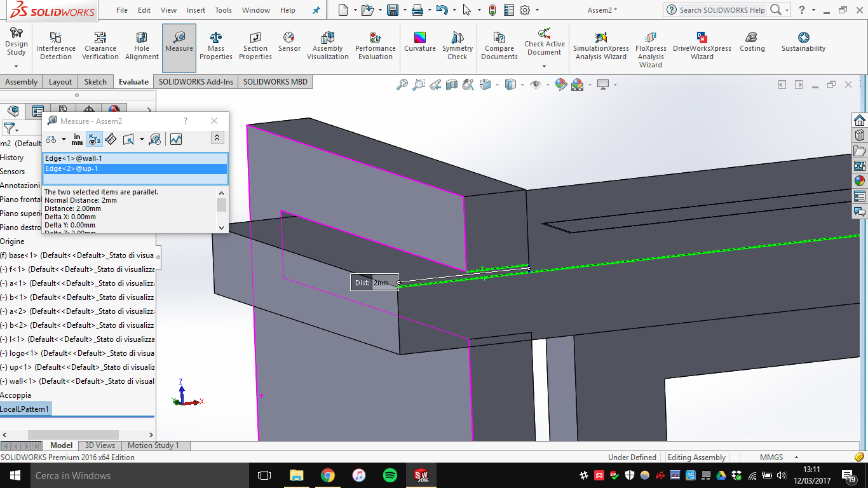Open the Insert menu

pos(196,10)
